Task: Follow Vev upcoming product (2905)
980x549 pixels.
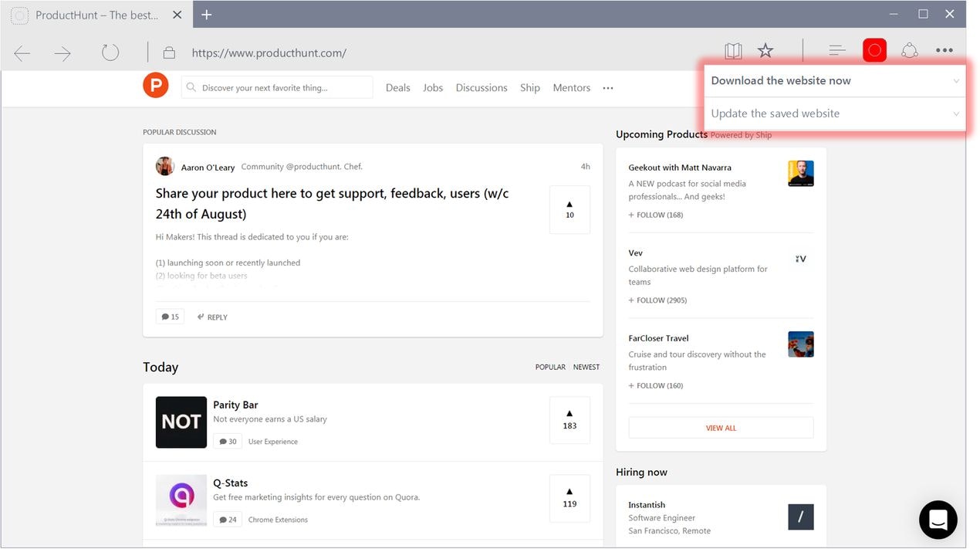Action: point(657,300)
